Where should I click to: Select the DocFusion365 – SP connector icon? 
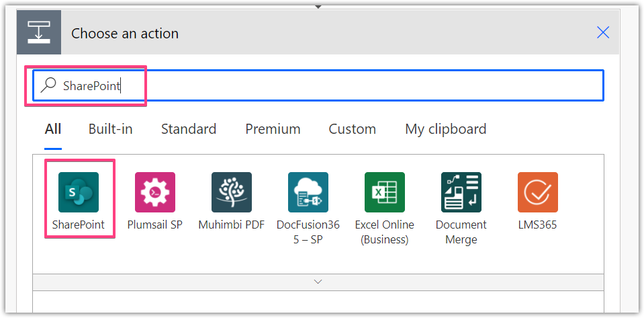pos(308,192)
